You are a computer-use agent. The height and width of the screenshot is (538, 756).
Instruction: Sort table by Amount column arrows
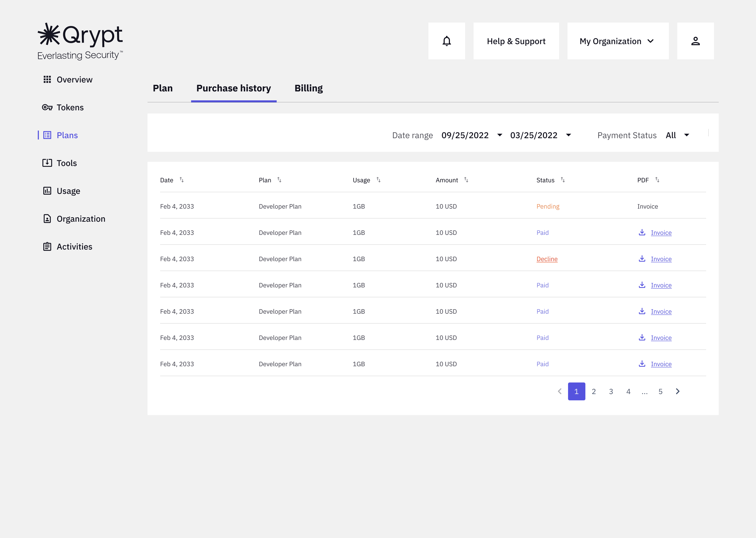466,180
